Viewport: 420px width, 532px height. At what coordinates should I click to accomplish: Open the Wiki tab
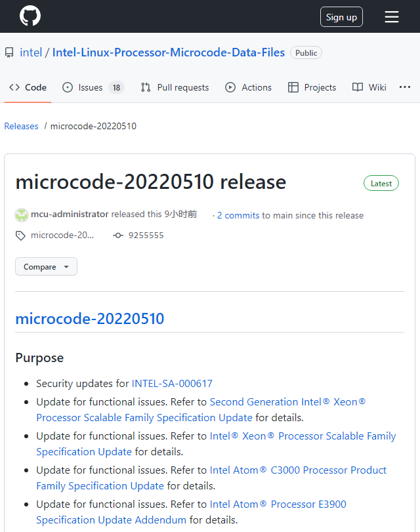pyautogui.click(x=369, y=87)
